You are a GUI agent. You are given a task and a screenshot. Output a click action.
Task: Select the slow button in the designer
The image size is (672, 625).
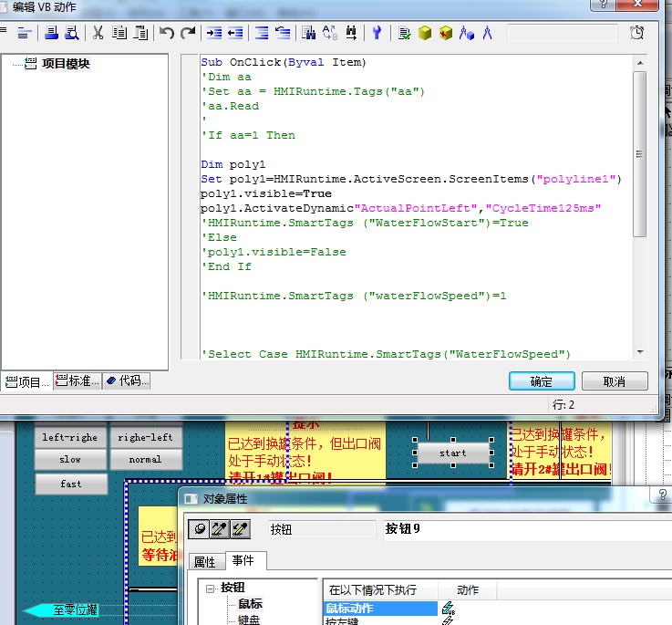pos(70,460)
